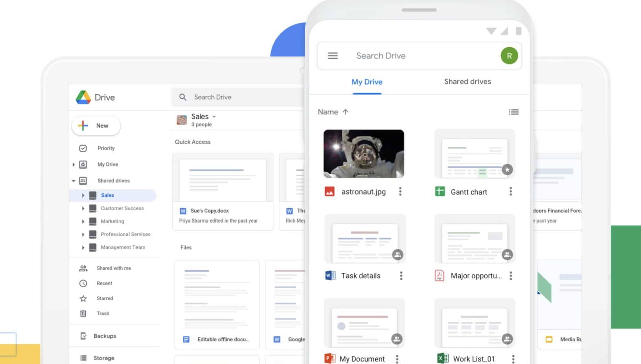Open the Sales folder dropdown arrow

click(x=214, y=117)
